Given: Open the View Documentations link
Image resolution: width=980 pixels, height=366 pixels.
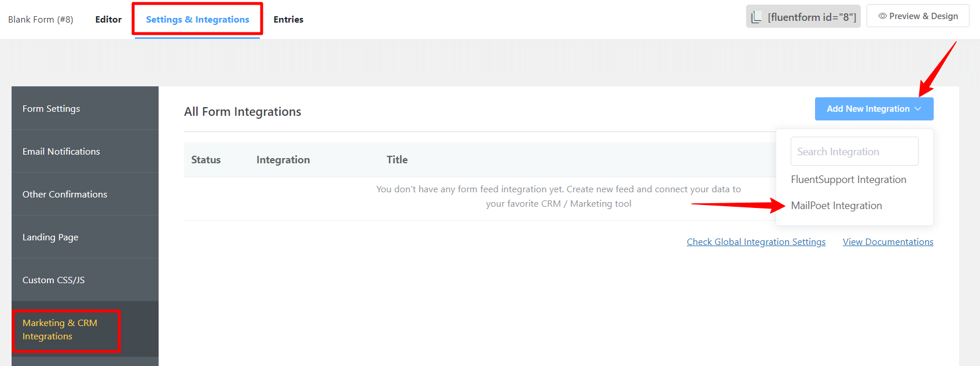Looking at the screenshot, I should click(x=888, y=242).
